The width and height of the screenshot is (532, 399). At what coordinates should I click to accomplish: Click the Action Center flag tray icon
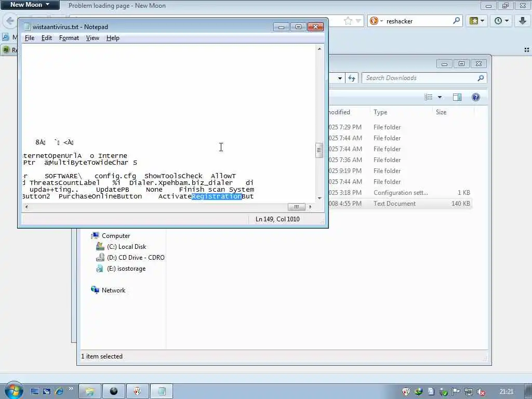[x=456, y=392]
